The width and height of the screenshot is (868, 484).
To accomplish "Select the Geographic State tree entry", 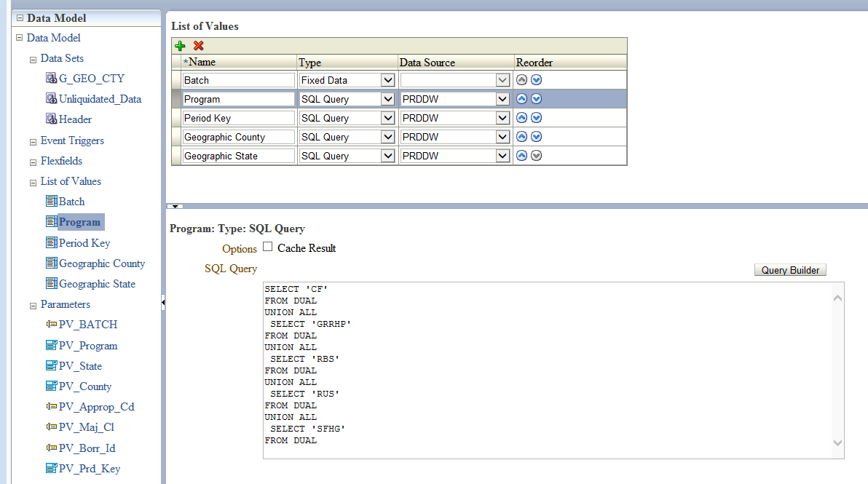I will 97,284.
